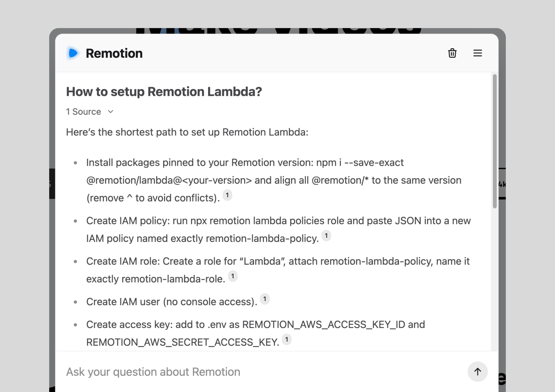Viewport: 555px width, 392px height.
Task: Expand the 1 Source dropdown
Action: 84,112
